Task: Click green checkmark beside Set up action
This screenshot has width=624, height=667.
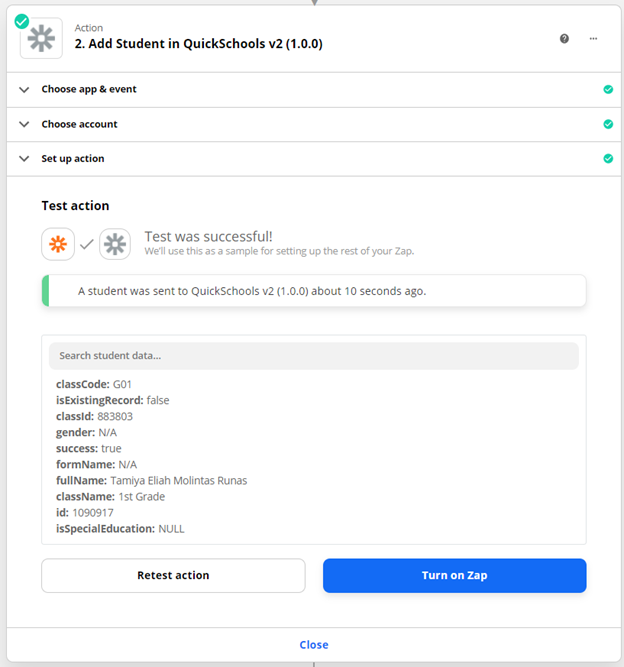Action: [608, 159]
